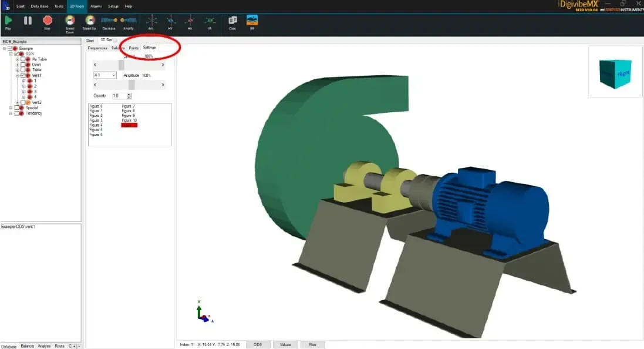Stop the animation with red Stop icon

pos(48,21)
